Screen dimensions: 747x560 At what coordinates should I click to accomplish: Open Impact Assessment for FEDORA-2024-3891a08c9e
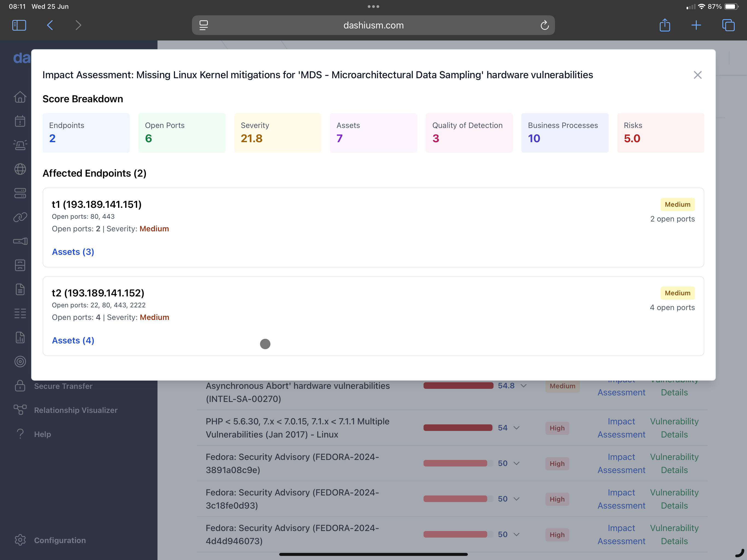(621, 463)
